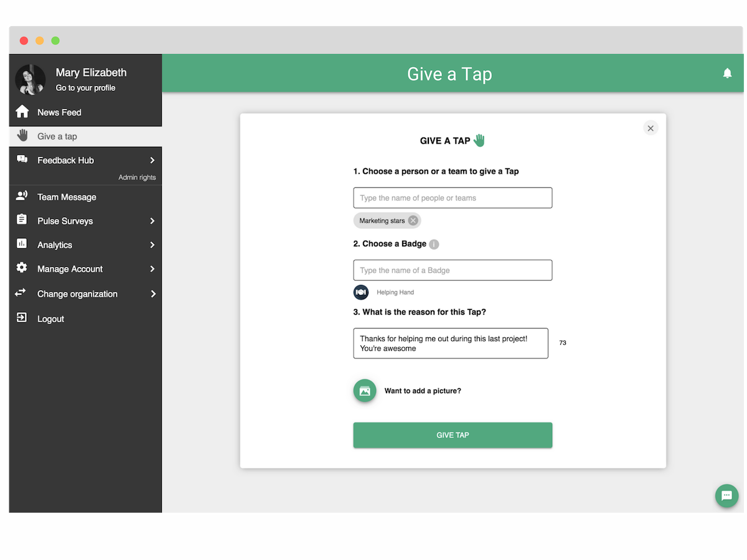Open Feedback Hub menu item
747x560 pixels.
(85, 160)
